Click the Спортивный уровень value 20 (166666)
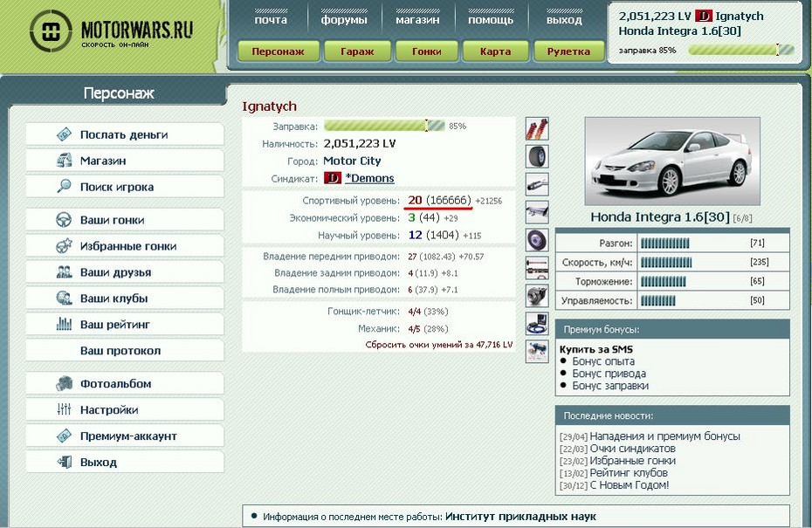 click(439, 201)
